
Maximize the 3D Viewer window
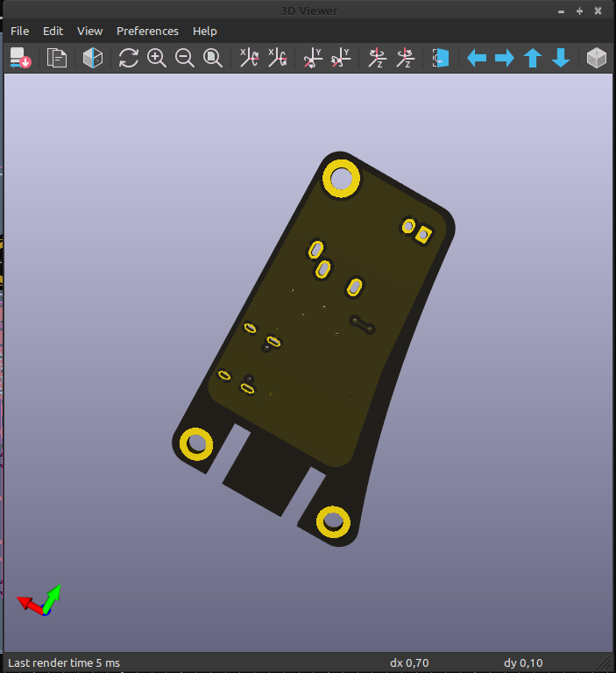579,11
